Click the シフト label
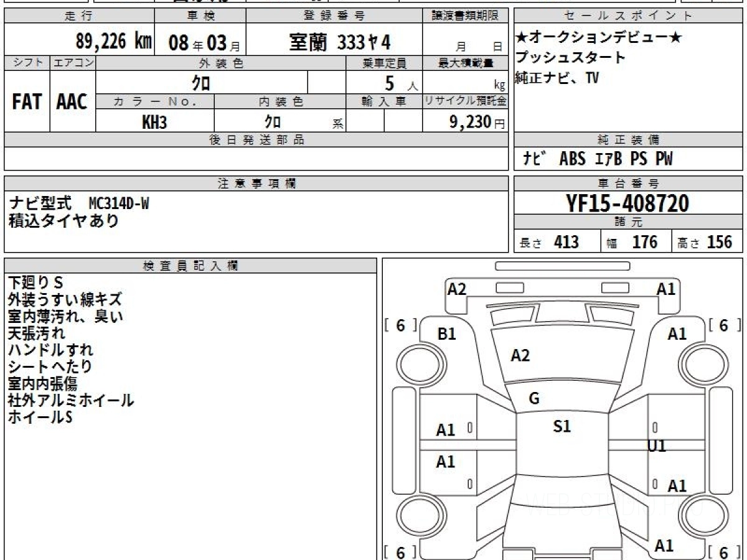Screen dimensions: 747x560 click(x=27, y=63)
